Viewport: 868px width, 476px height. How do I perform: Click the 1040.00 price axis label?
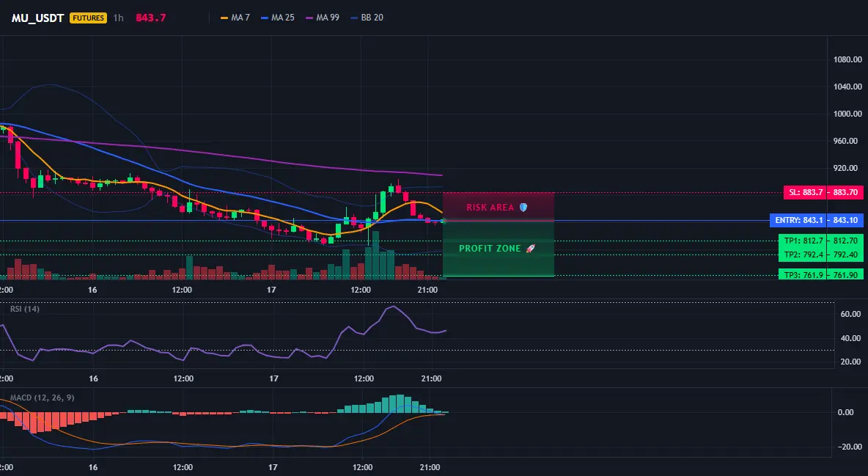click(847, 87)
